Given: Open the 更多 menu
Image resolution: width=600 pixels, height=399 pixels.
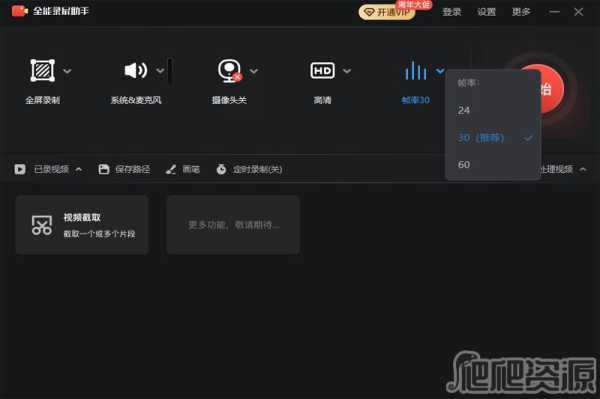Looking at the screenshot, I should tap(521, 12).
